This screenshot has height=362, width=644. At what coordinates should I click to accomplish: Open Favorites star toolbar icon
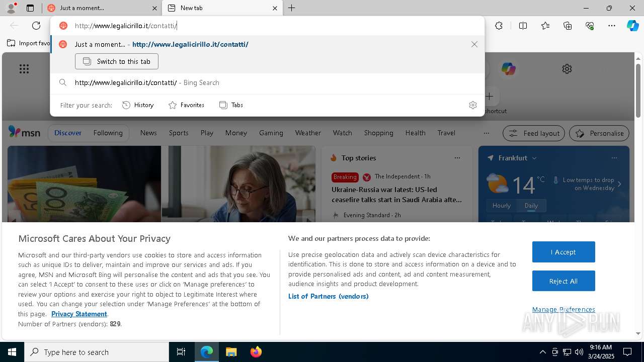[x=545, y=26]
